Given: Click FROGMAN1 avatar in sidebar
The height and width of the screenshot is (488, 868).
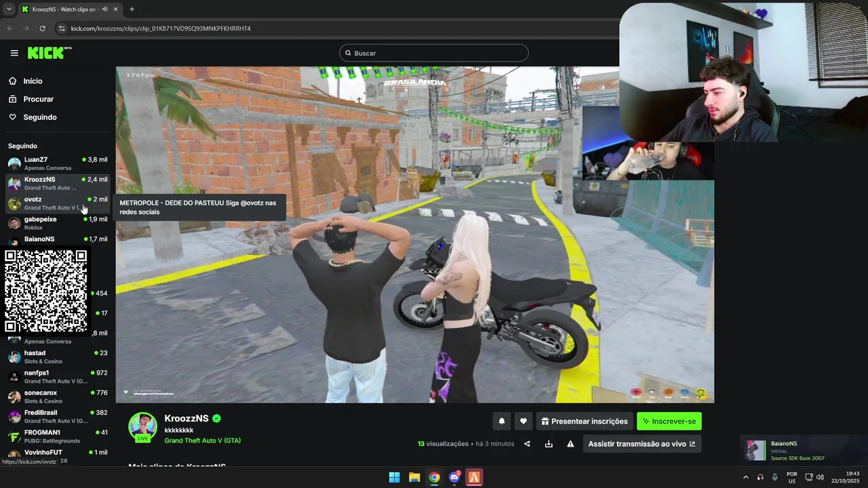Looking at the screenshot, I should point(14,436).
